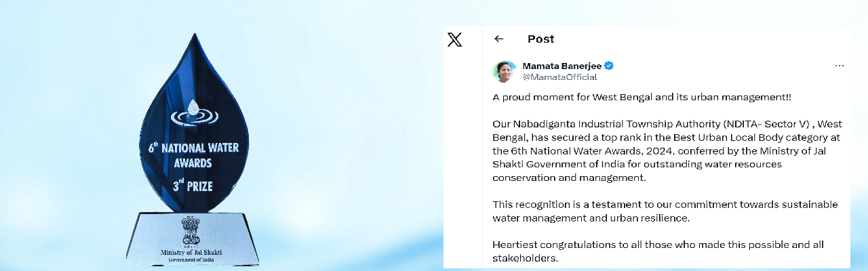Viewport: 868px width, 271px height.
Task: Open Mamata Banerjee's profile avatar
Action: pos(504,71)
